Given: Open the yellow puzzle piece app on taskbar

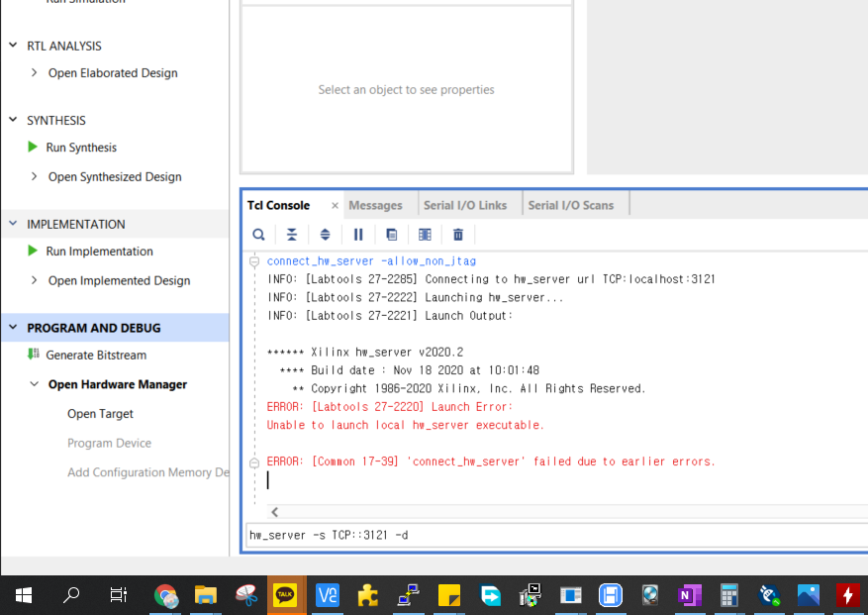Looking at the screenshot, I should [x=367, y=595].
